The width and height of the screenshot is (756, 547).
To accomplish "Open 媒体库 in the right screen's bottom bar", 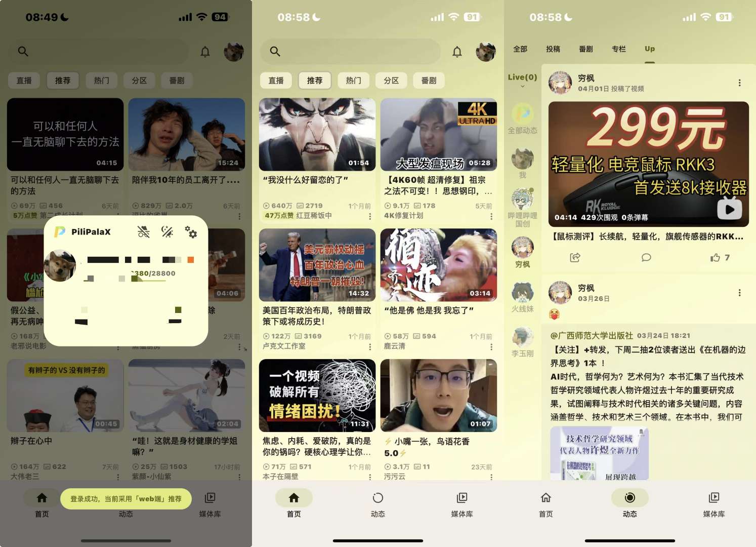I will (x=714, y=504).
